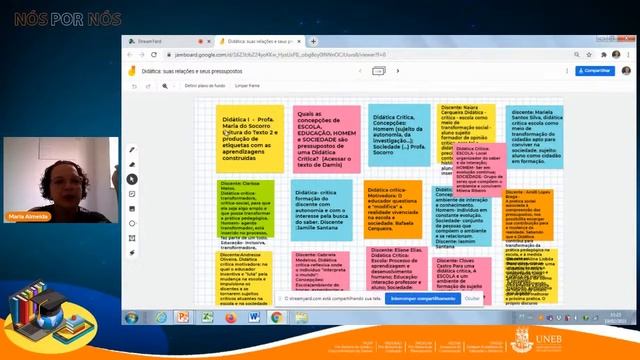
Task: Add a sticky note using toolbar
Action: [132, 194]
